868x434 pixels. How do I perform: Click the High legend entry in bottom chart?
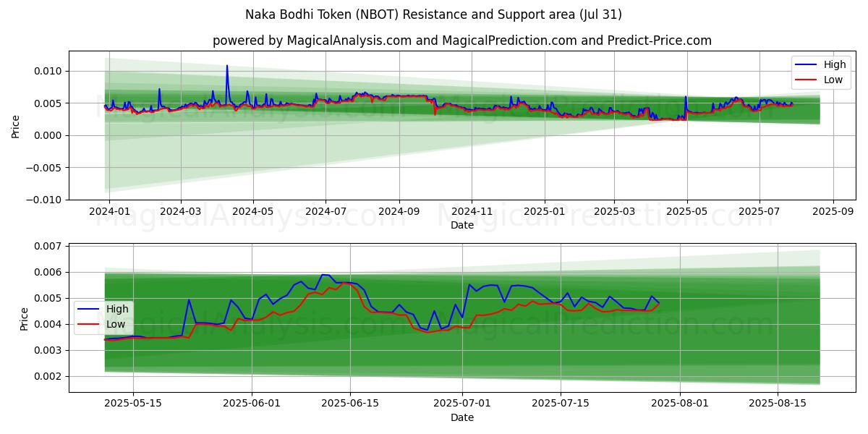(103, 309)
